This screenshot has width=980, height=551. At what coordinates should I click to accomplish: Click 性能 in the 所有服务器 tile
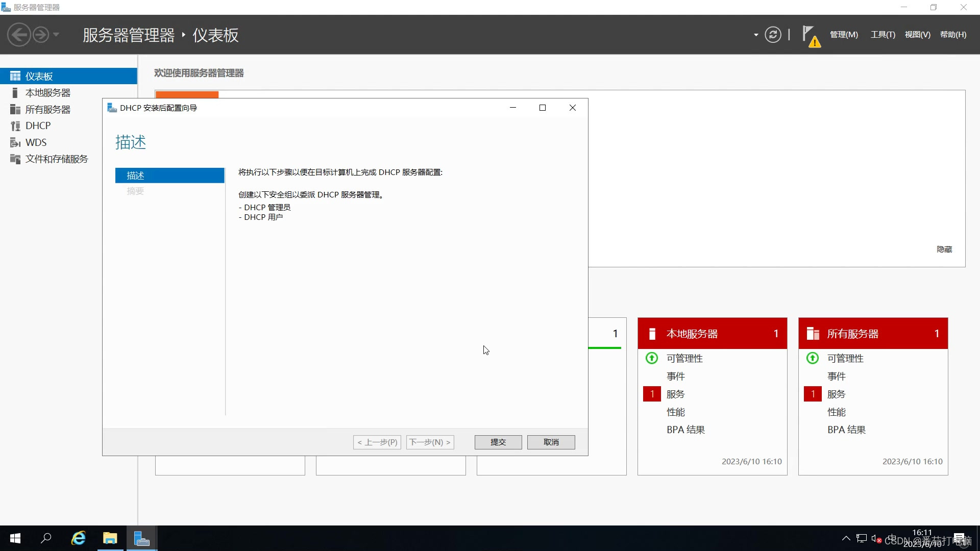836,412
